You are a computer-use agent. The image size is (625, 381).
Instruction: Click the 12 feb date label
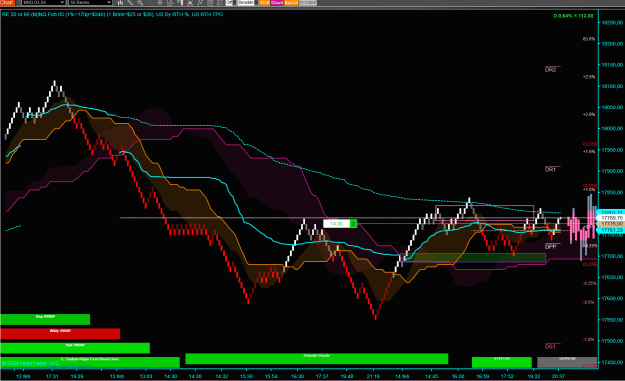(x=23, y=376)
